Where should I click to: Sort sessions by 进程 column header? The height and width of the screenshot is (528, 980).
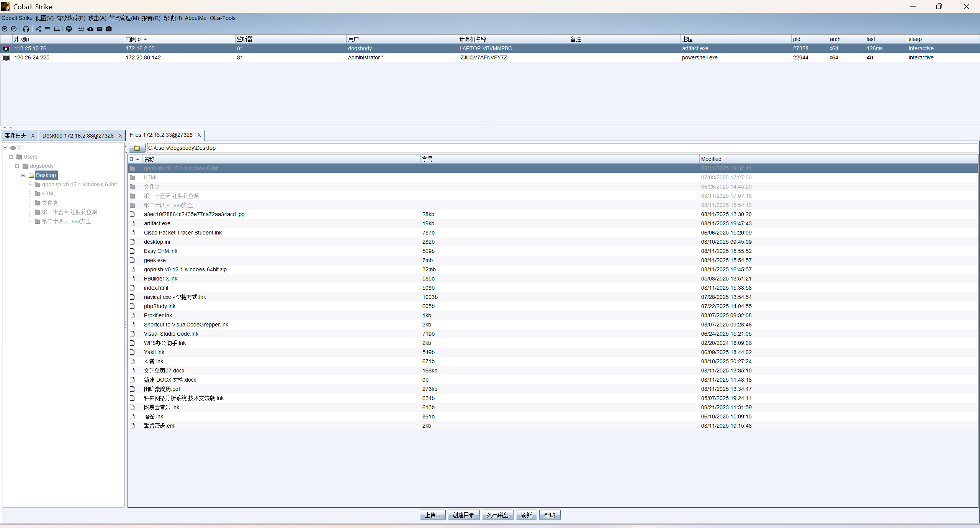735,39
